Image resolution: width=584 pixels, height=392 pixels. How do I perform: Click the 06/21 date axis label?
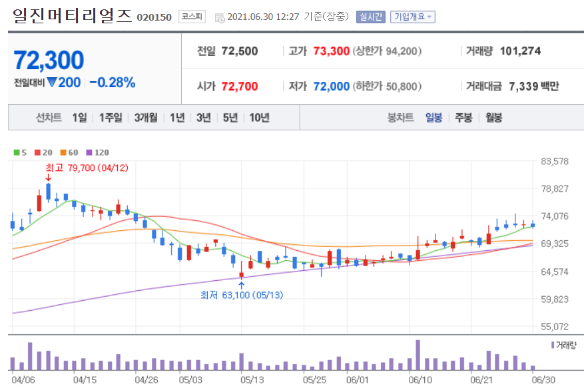(481, 380)
